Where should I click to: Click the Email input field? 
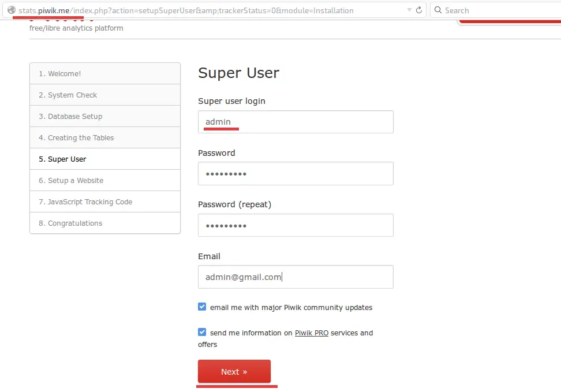tap(296, 277)
